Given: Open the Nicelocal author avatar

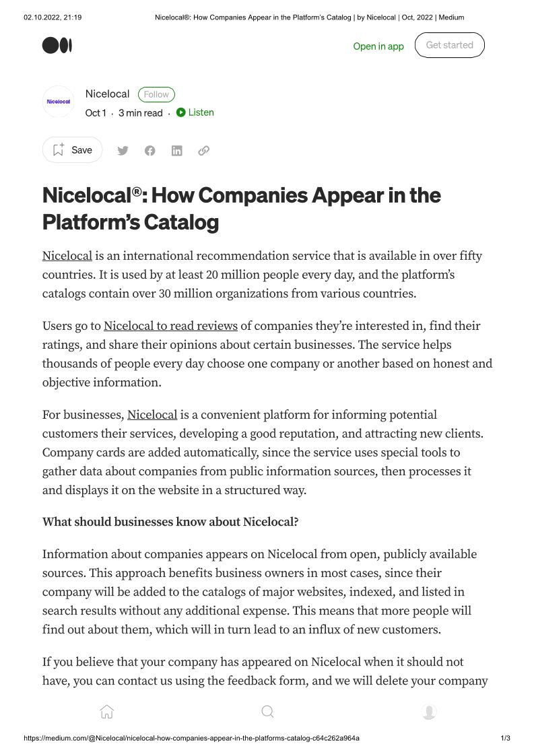Looking at the screenshot, I should point(58,102).
